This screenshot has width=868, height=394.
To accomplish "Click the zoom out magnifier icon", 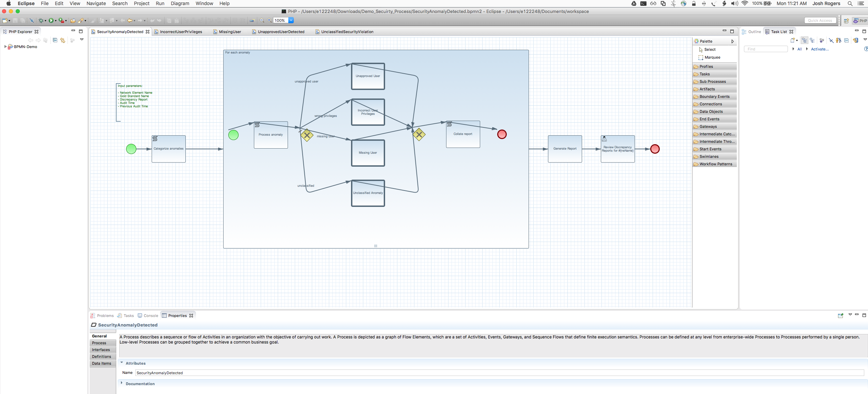I will 262,20.
